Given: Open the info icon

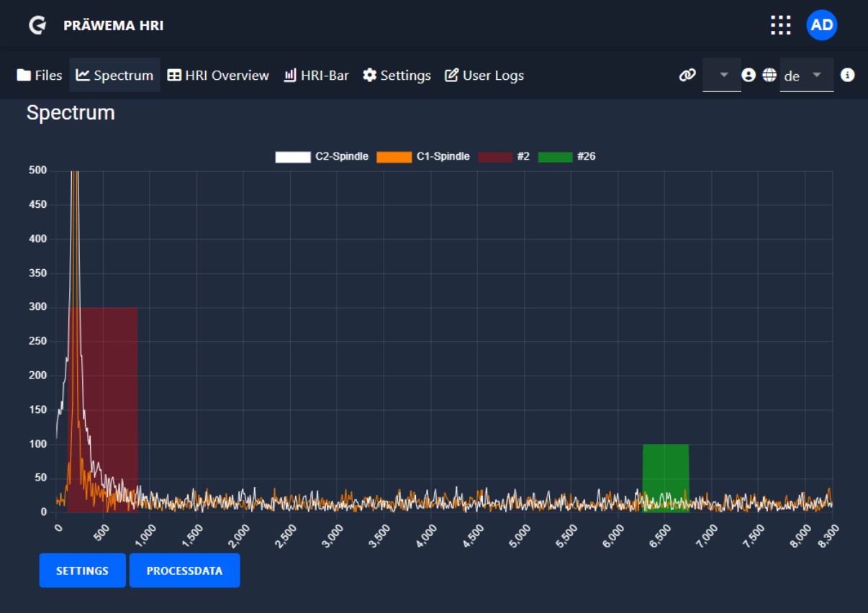Looking at the screenshot, I should pos(847,75).
